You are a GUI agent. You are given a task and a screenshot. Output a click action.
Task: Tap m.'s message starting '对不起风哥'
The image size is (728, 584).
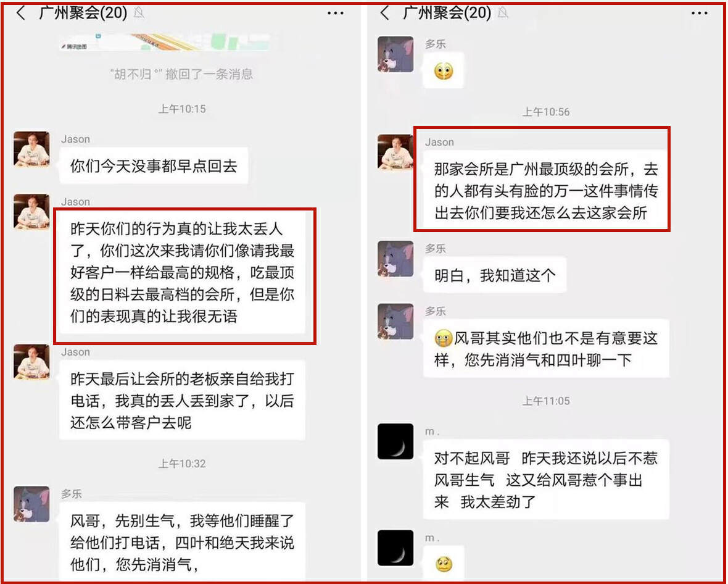pos(546,480)
